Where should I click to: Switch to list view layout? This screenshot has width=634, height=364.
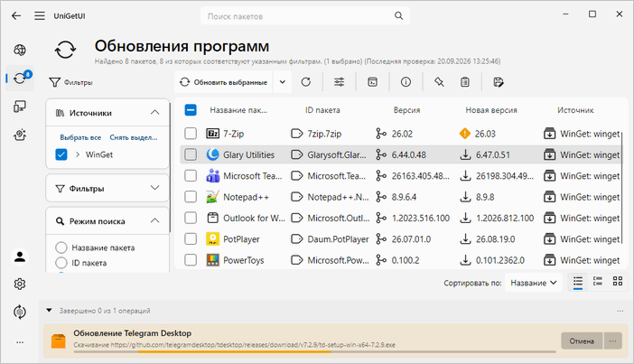click(x=578, y=282)
